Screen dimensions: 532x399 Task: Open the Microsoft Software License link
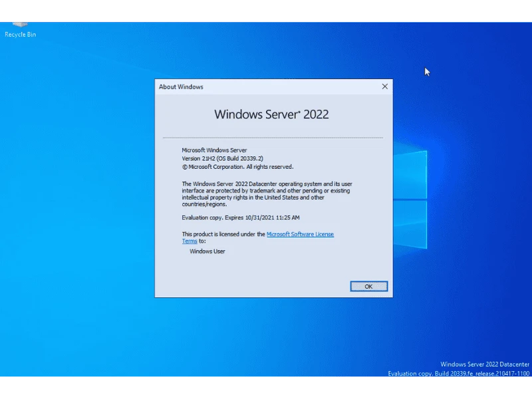coord(300,234)
